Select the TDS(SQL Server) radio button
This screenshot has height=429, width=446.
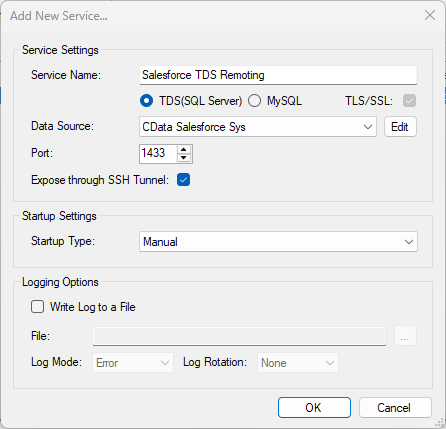(147, 101)
